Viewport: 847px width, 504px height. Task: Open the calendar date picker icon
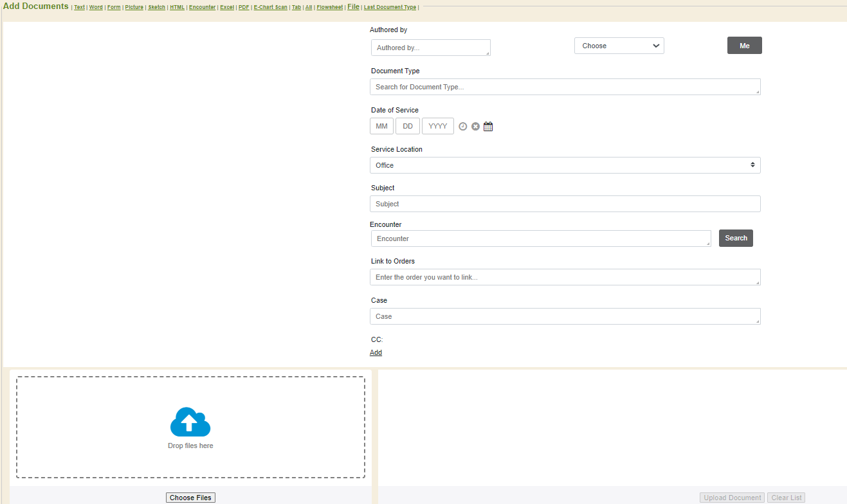click(488, 127)
